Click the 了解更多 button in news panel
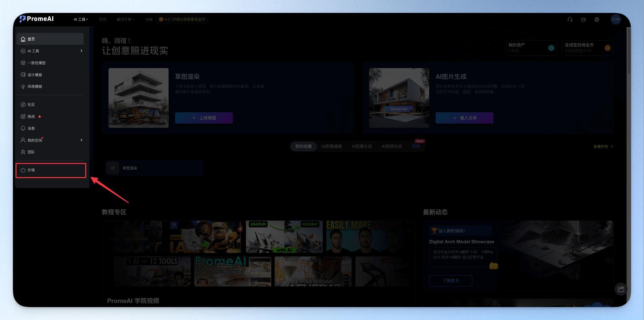 click(451, 281)
